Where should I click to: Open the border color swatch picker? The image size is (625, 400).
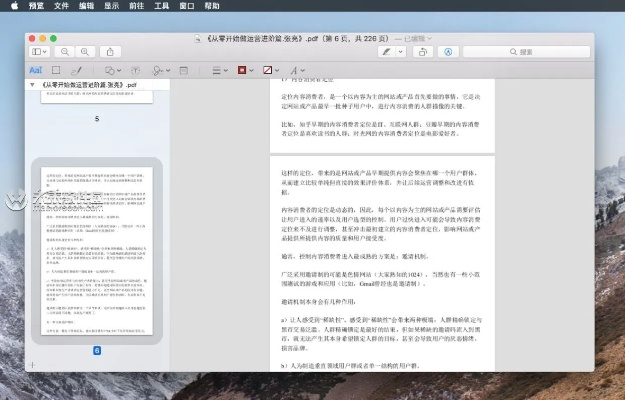point(243,70)
